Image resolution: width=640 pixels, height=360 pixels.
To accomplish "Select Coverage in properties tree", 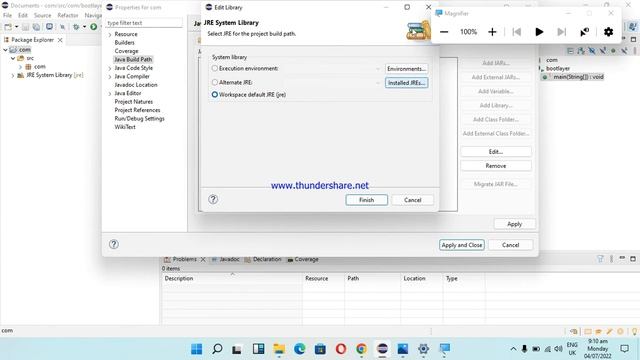I will pyautogui.click(x=127, y=51).
